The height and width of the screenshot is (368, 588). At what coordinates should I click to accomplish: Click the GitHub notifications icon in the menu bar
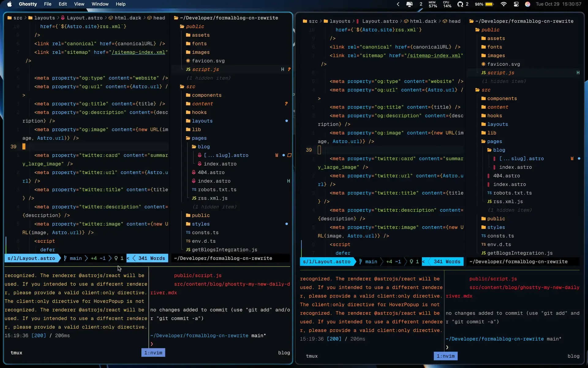[x=460, y=4]
